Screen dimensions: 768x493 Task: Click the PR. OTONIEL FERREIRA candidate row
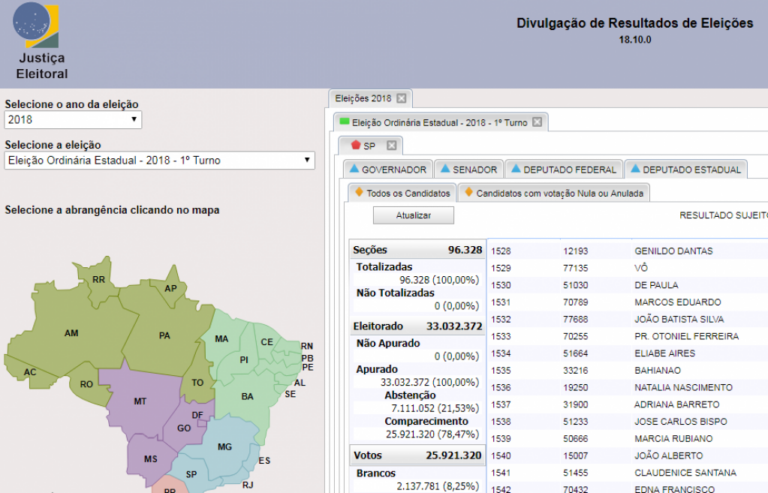coord(627,336)
